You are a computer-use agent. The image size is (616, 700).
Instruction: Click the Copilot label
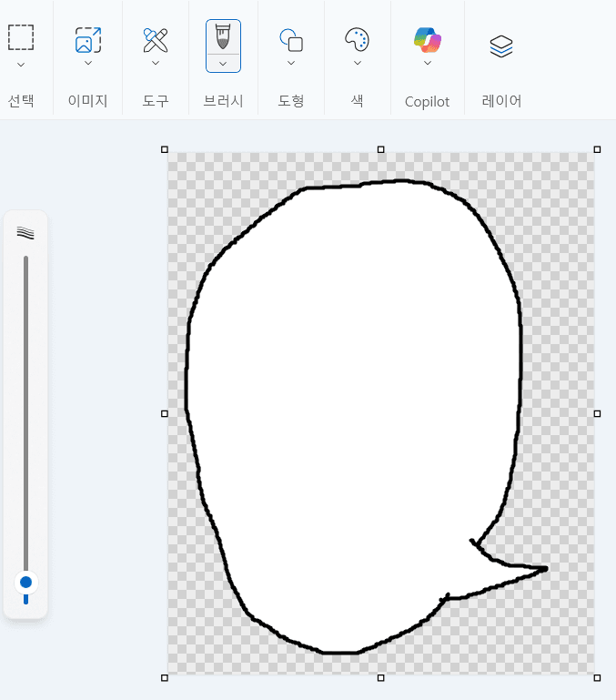(427, 102)
